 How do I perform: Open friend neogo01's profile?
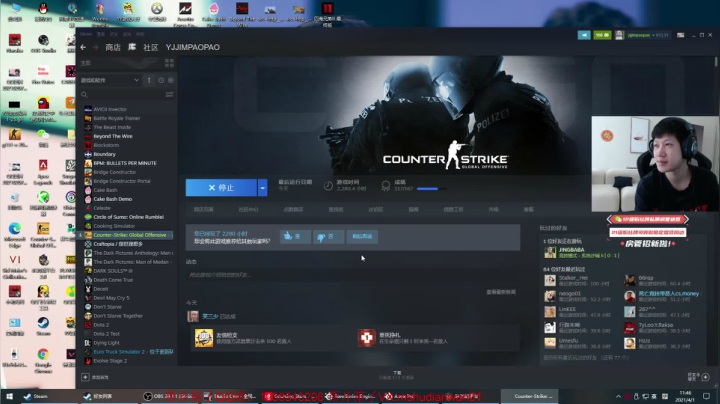(x=570, y=294)
